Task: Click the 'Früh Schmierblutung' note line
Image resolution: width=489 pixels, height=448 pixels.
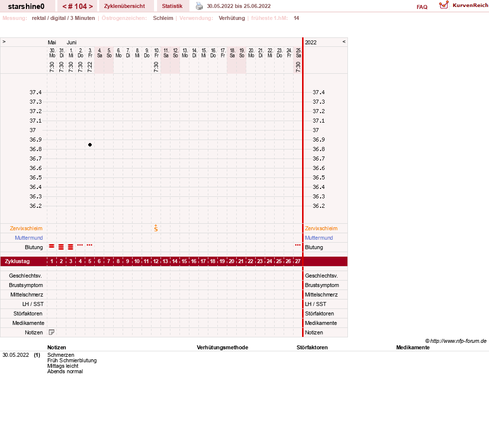Action: pyautogui.click(x=72, y=360)
